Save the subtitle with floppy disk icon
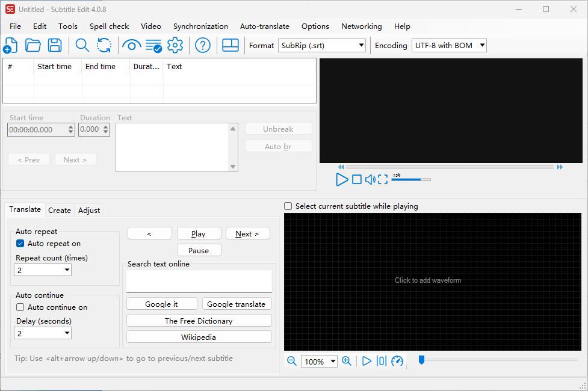Image resolution: width=588 pixels, height=391 pixels. click(x=55, y=45)
